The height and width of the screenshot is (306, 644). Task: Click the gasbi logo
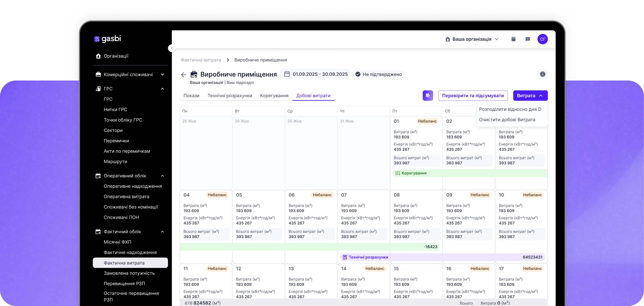pyautogui.click(x=108, y=39)
